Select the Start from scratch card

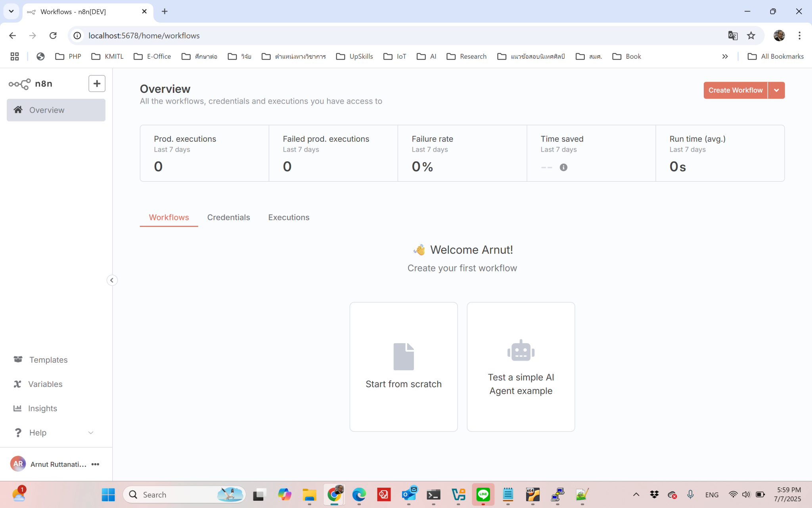click(403, 366)
